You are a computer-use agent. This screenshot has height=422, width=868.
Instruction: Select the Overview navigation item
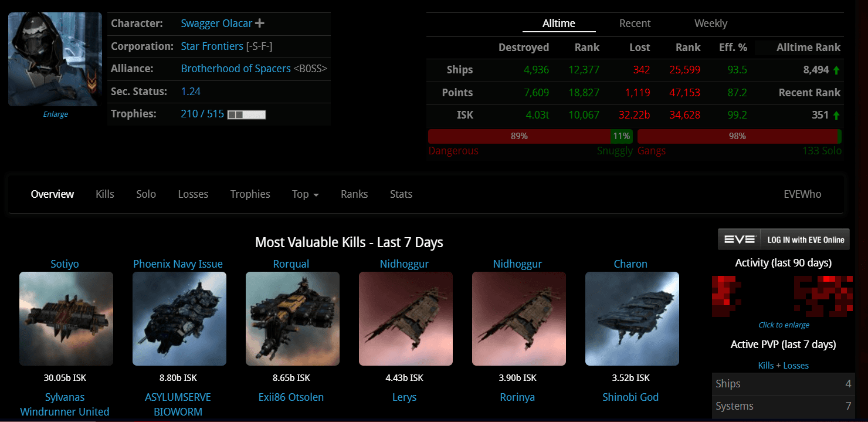click(53, 194)
